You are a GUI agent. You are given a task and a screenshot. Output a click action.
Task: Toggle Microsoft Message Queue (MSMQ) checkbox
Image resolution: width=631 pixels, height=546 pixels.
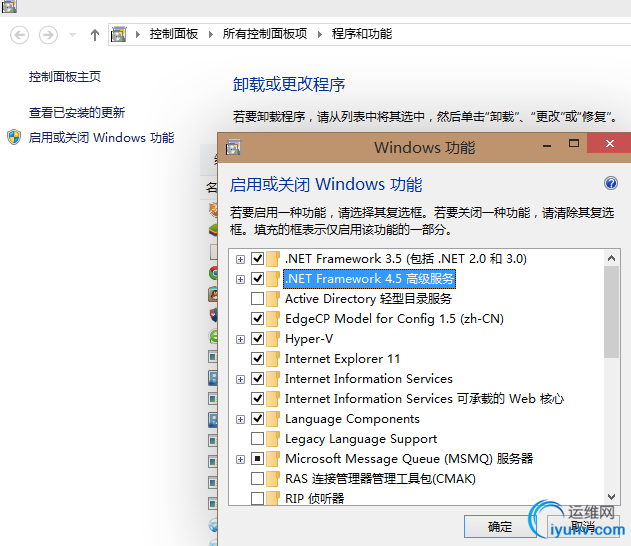(258, 458)
